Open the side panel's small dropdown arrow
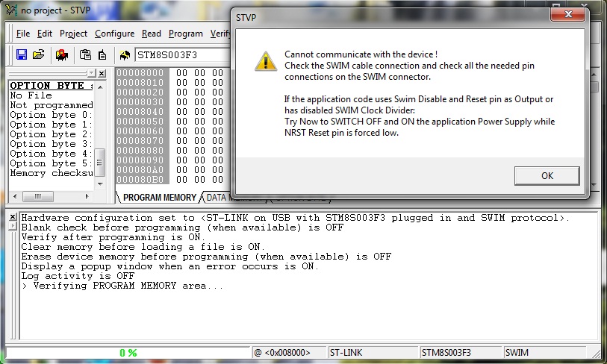This screenshot has width=607, height=364. click(91, 73)
